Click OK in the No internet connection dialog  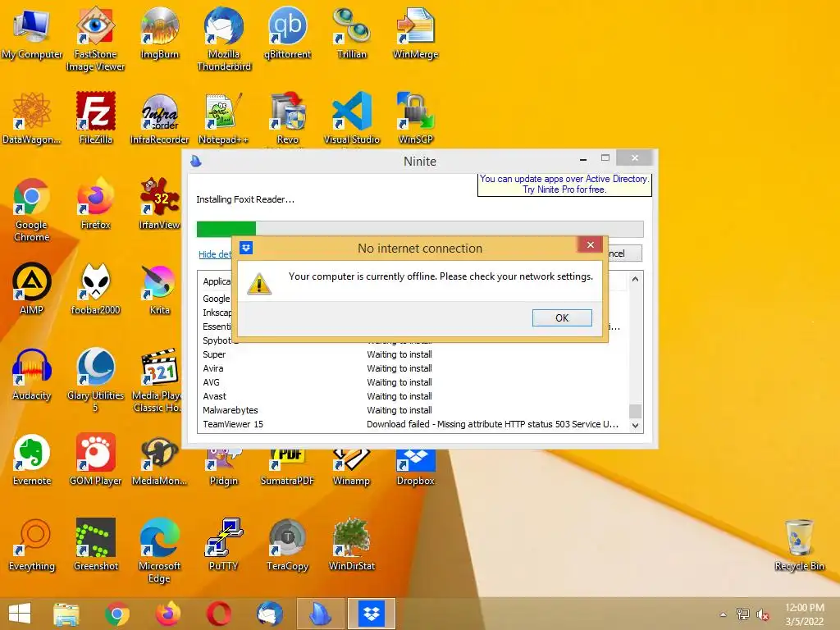pos(562,317)
